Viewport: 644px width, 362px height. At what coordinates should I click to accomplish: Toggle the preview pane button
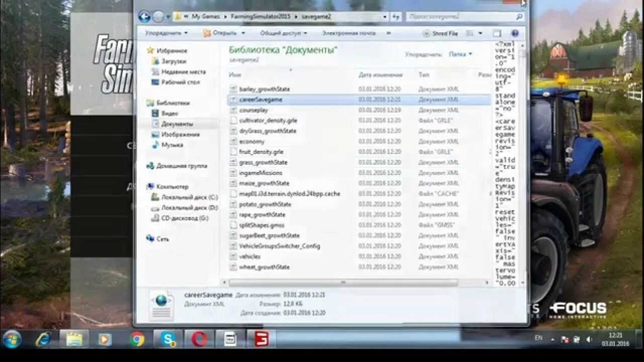coord(497,33)
